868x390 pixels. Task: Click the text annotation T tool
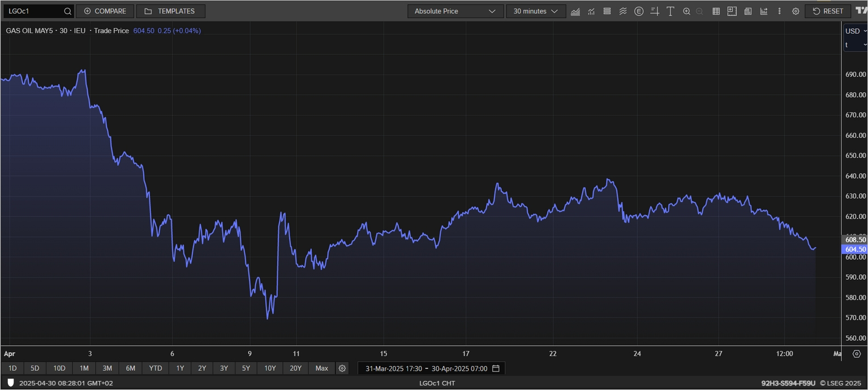click(x=671, y=11)
